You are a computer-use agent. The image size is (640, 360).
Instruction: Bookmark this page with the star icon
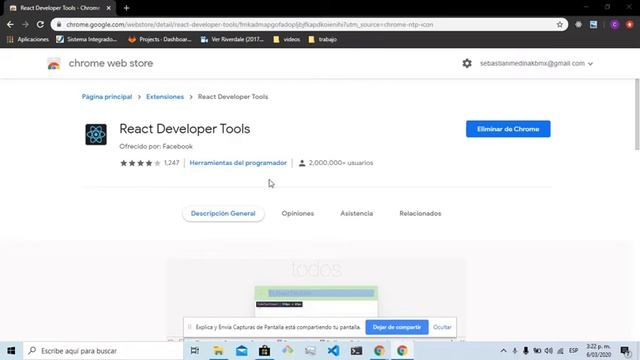coord(560,24)
